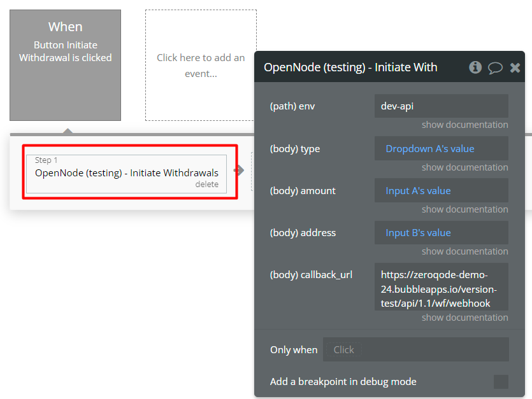
Task: Click the '(body) amount' label
Action: tap(303, 191)
